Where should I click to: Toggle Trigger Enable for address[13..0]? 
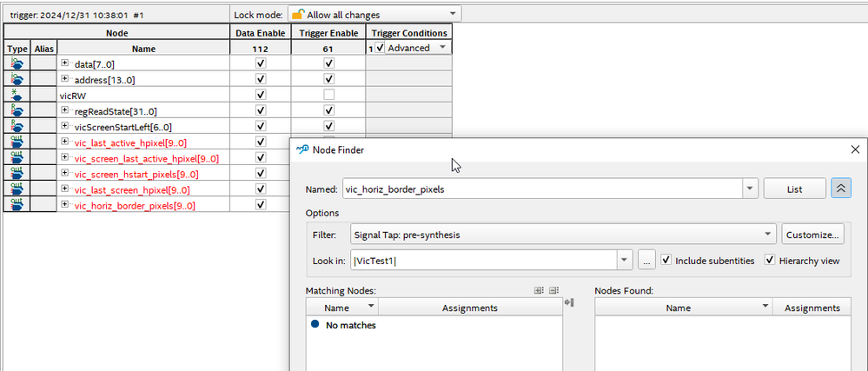pyautogui.click(x=328, y=79)
